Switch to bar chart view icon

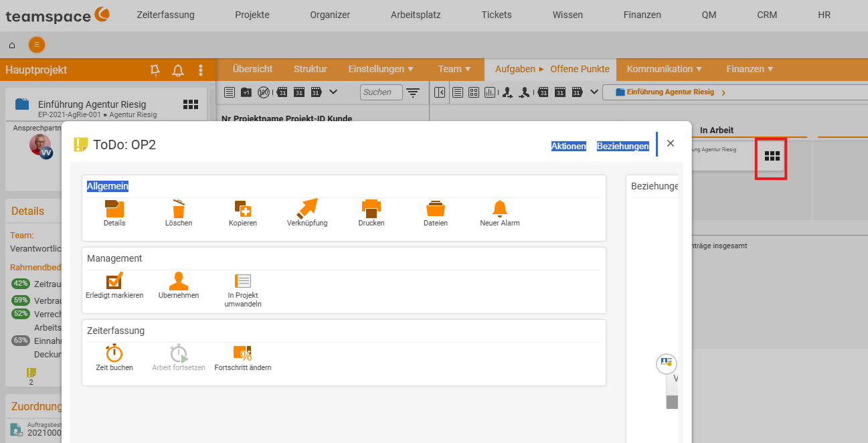490,92
